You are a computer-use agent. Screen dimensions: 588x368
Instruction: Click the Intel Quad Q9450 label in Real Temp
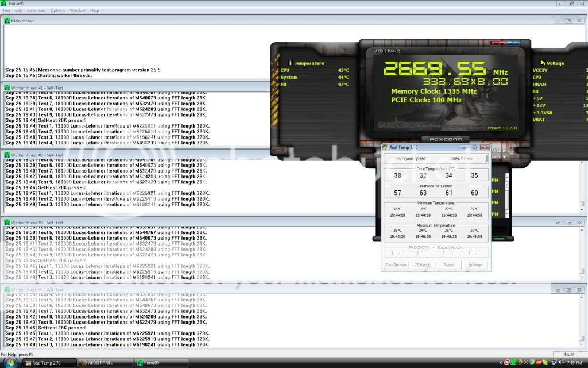tap(410, 159)
